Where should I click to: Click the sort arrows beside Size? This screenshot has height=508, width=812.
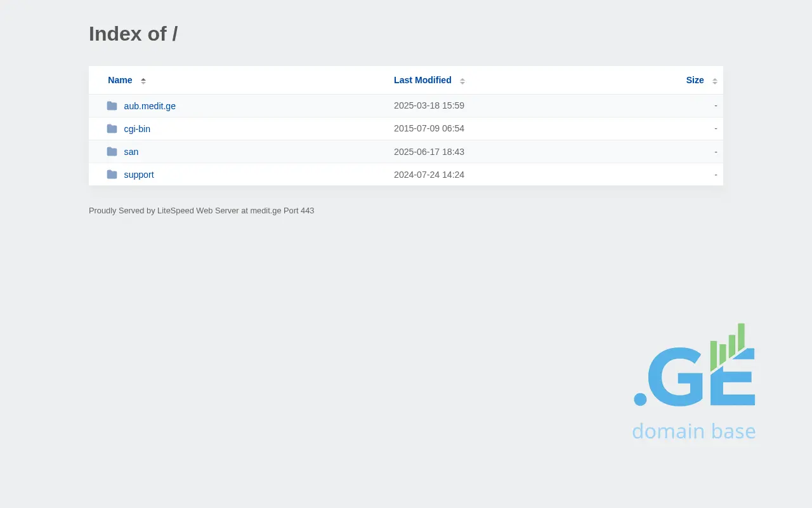tap(715, 81)
